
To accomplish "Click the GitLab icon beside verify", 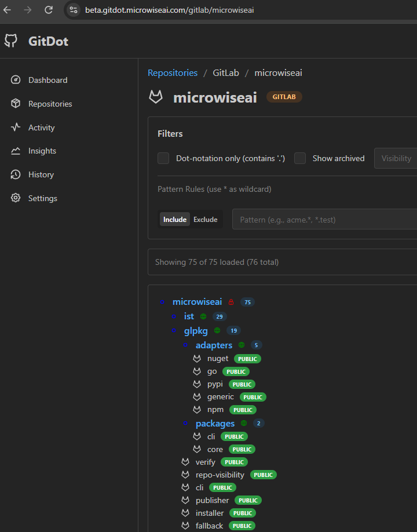I will click(185, 462).
